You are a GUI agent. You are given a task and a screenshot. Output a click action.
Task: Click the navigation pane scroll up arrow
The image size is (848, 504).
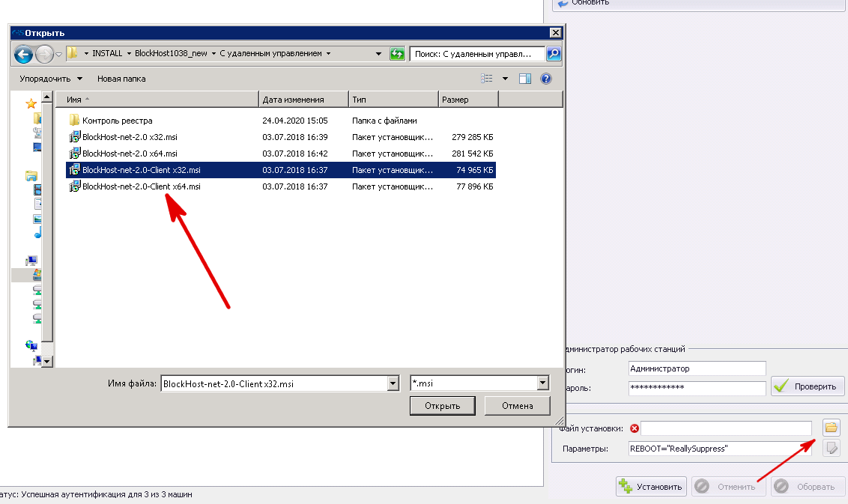pyautogui.click(x=47, y=97)
